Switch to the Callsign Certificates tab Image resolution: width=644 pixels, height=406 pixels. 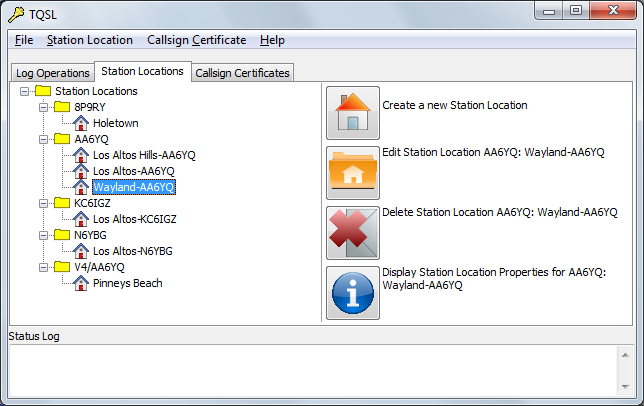pyautogui.click(x=242, y=73)
